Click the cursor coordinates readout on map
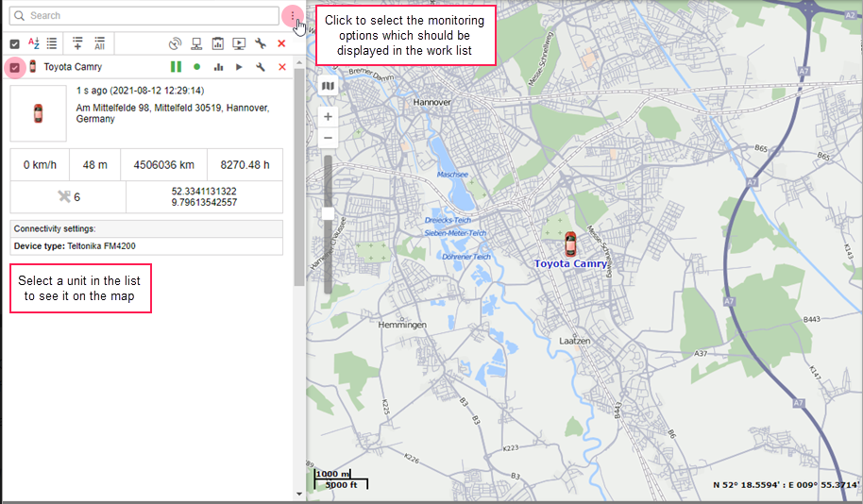Image resolution: width=863 pixels, height=504 pixels. click(x=786, y=485)
